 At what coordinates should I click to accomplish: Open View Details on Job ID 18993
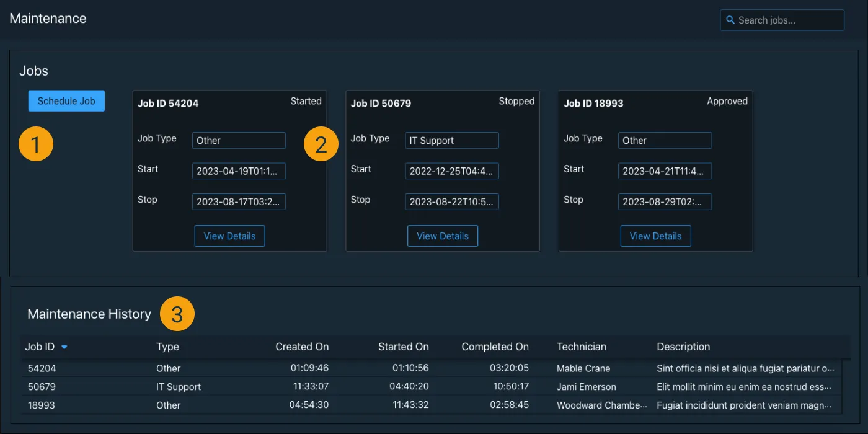pos(655,236)
